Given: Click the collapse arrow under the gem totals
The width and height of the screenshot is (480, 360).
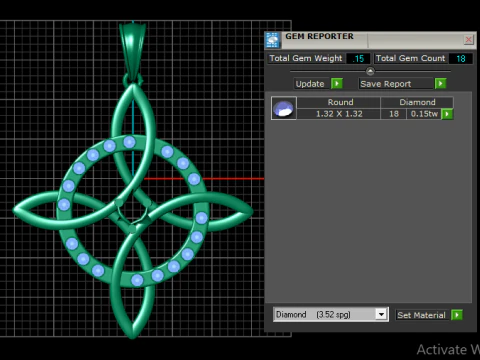Looking at the screenshot, I should click(x=370, y=71).
